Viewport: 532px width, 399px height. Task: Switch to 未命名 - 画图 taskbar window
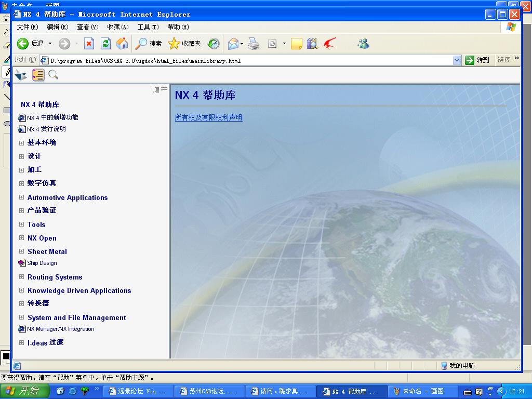(422, 391)
